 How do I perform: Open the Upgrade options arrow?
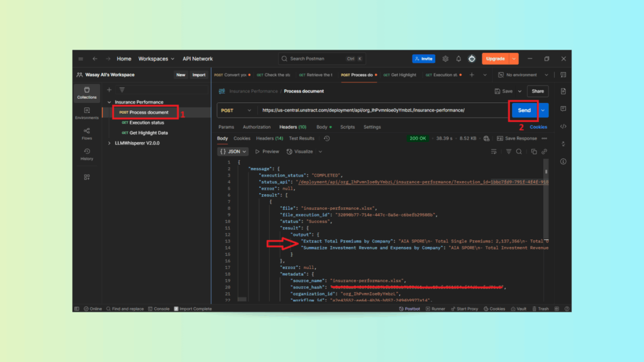coord(514,58)
